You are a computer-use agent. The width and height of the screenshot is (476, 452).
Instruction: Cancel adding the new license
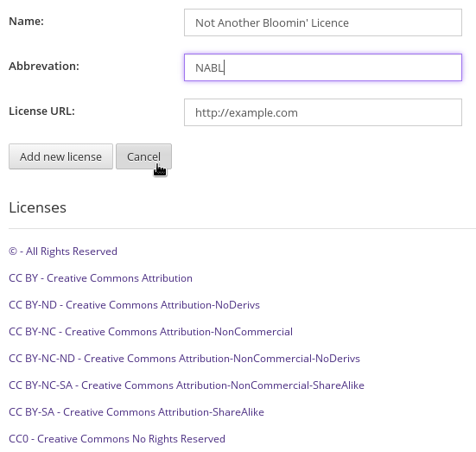coord(143,156)
